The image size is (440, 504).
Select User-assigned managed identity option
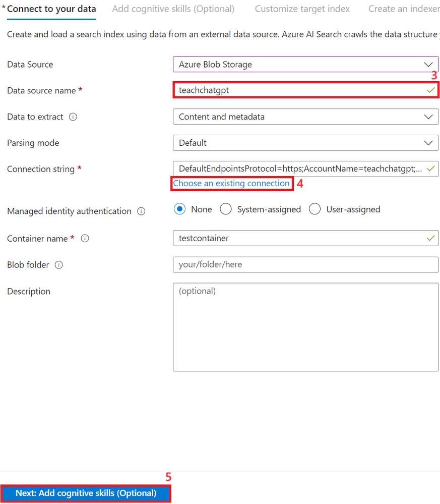pyautogui.click(x=315, y=209)
